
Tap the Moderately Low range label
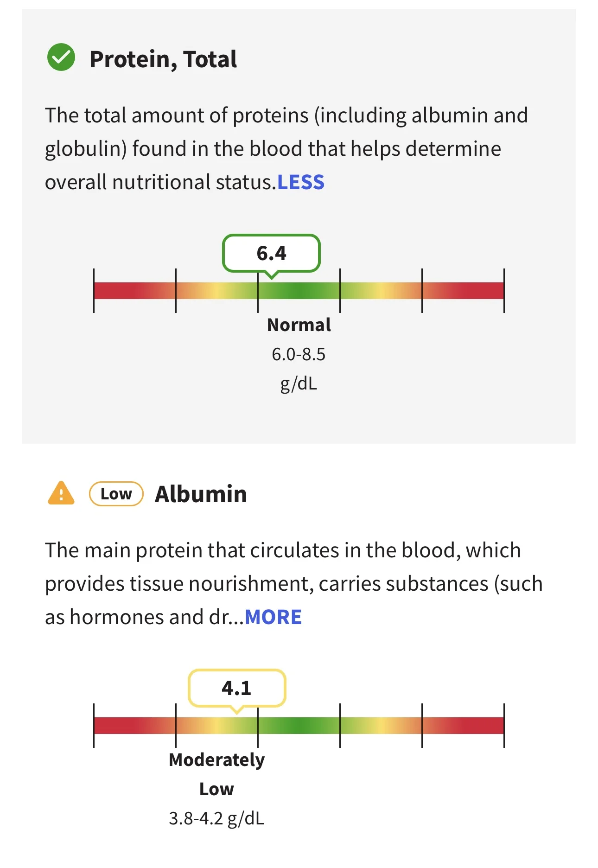[x=217, y=774]
